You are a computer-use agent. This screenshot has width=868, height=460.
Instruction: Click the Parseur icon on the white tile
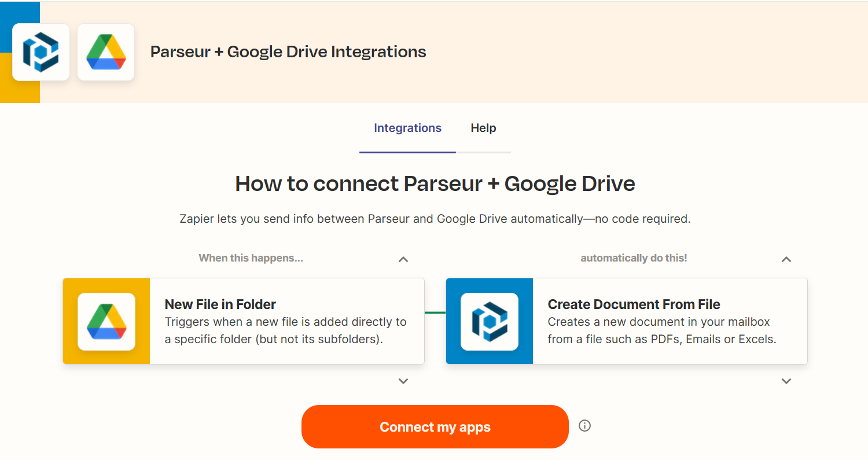(x=41, y=51)
